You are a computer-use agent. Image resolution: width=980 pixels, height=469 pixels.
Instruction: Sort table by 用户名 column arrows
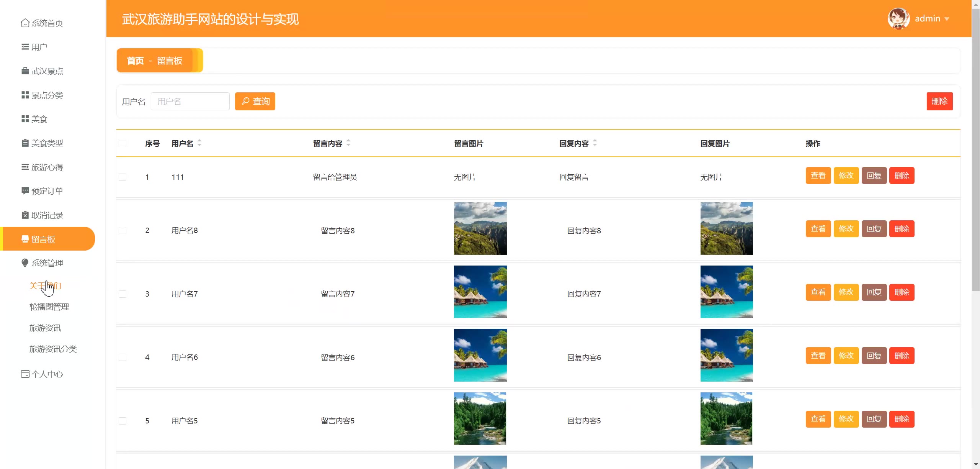(199, 143)
